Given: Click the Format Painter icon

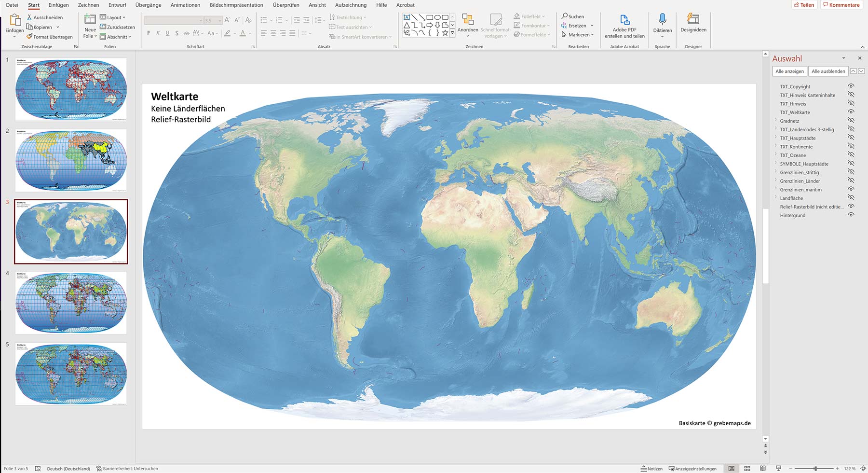Looking at the screenshot, I should tap(29, 37).
